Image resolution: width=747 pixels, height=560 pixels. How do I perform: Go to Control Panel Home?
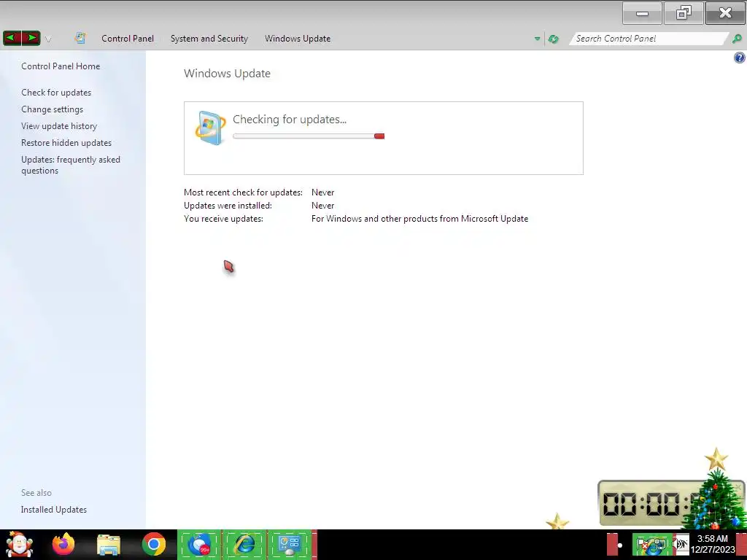(61, 66)
